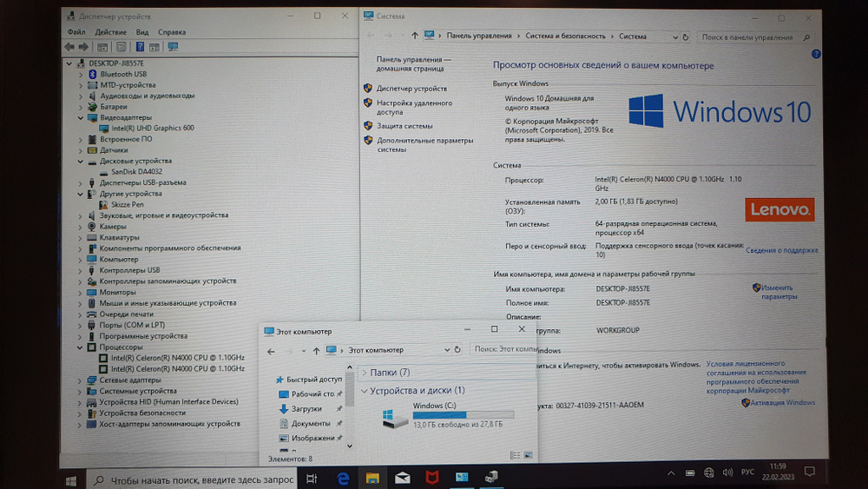The image size is (868, 489).
Task: Collapse the DESKTOP-JI8557E root node
Action: (69, 63)
